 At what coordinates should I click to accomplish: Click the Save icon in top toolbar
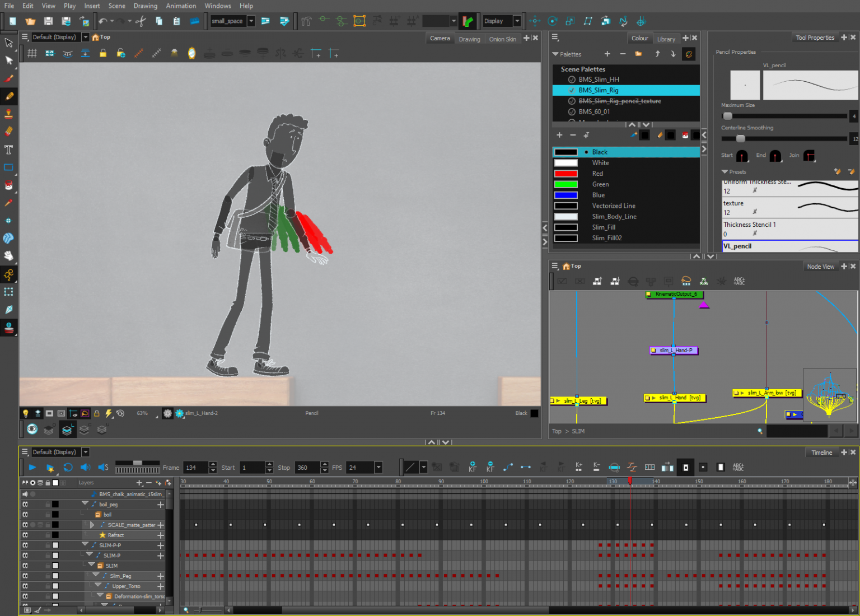tap(48, 21)
